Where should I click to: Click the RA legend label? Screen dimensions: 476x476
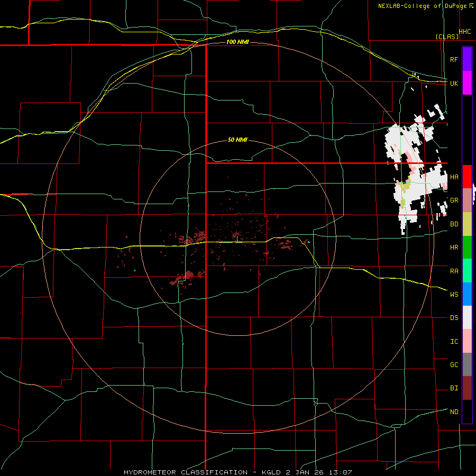pyautogui.click(x=454, y=271)
